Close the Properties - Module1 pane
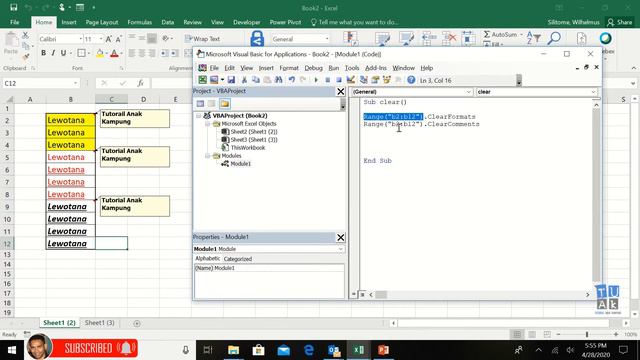 click(x=341, y=237)
